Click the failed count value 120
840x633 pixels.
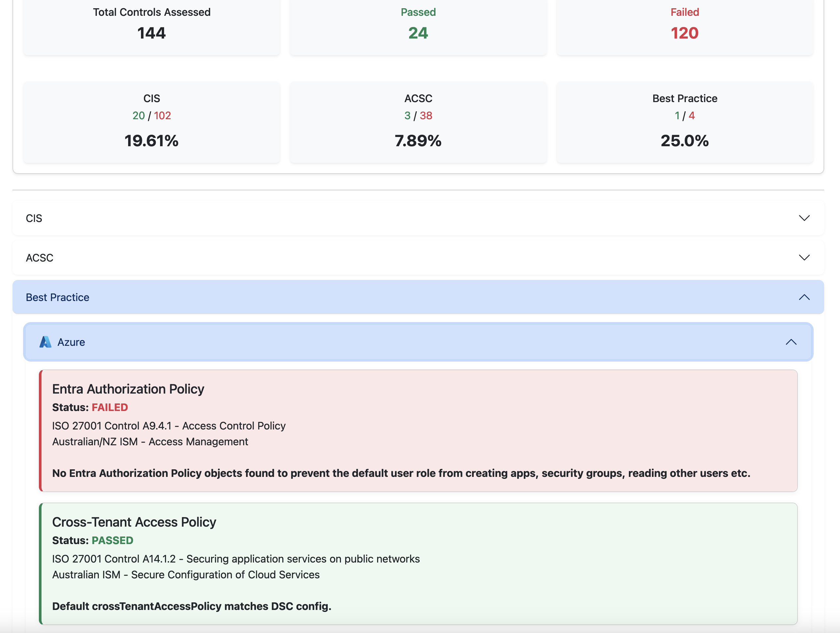point(685,33)
